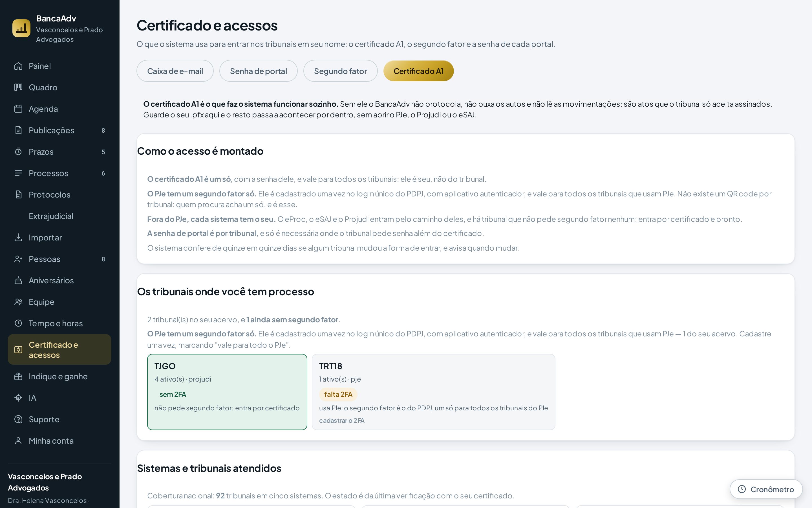Open Painel via its home icon
Image resolution: width=812 pixels, height=508 pixels.
(18, 66)
